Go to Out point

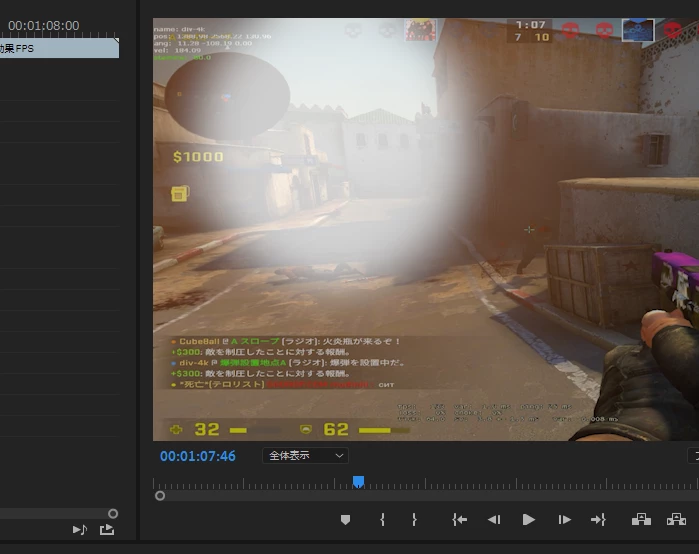click(x=598, y=520)
